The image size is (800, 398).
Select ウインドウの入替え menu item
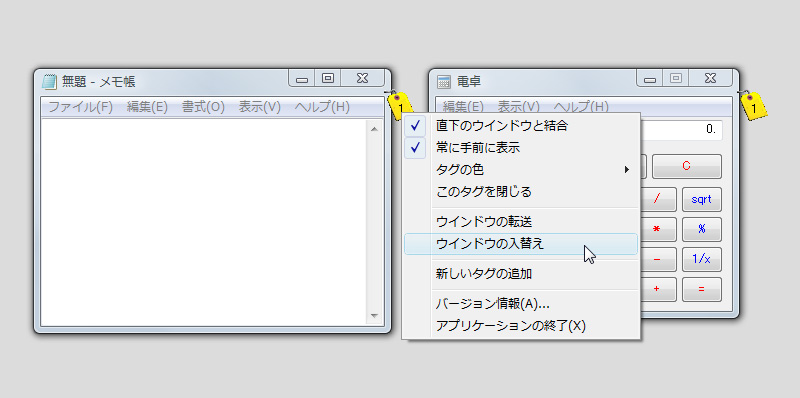[x=520, y=244]
